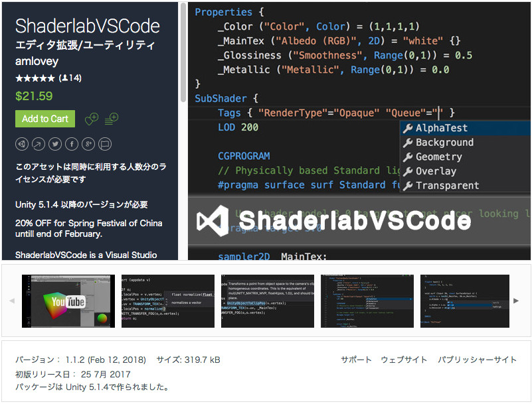The width and height of the screenshot is (532, 404).
Task: Go to next thumbnails with right arrow
Action: (x=516, y=301)
